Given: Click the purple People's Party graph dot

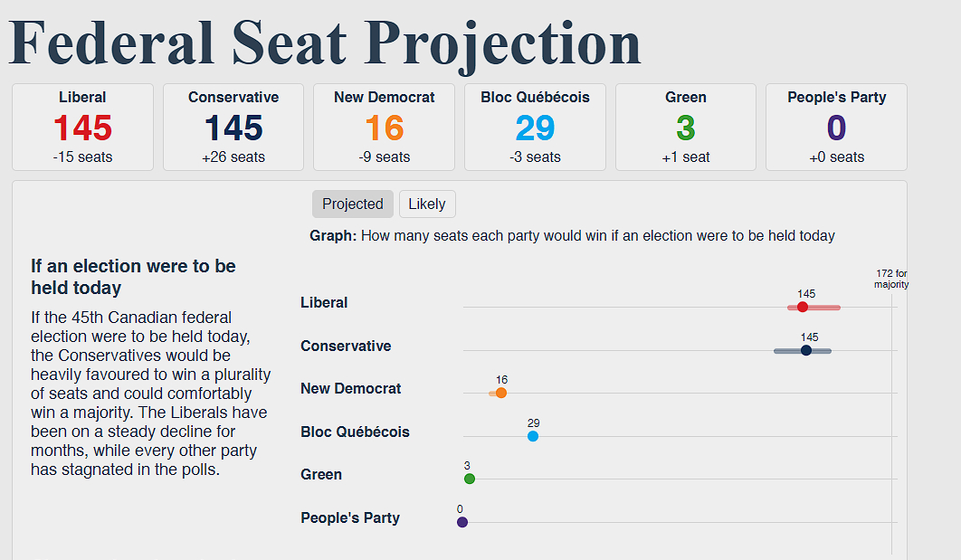Looking at the screenshot, I should 462,522.
